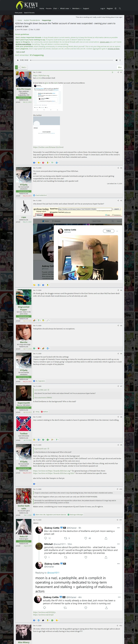Click share icon on post #9
This screenshot has width=138, height=644.
pyautogui.click(x=118, y=445)
